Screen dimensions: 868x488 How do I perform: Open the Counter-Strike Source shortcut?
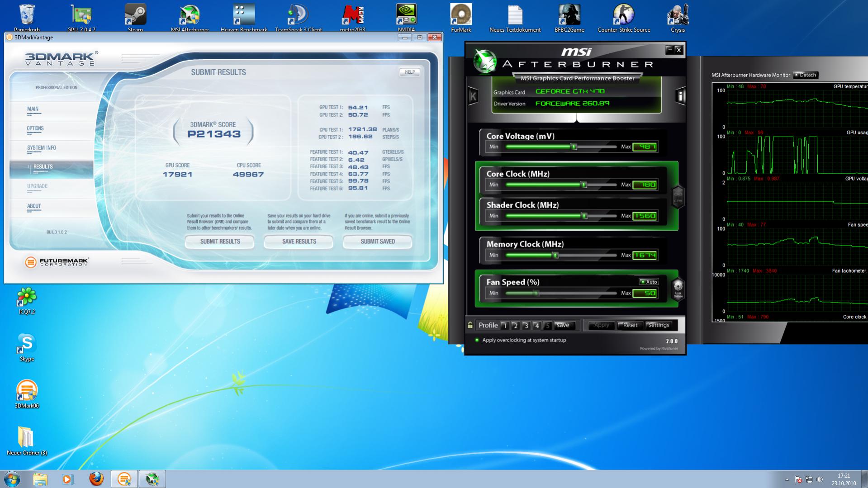coord(624,17)
